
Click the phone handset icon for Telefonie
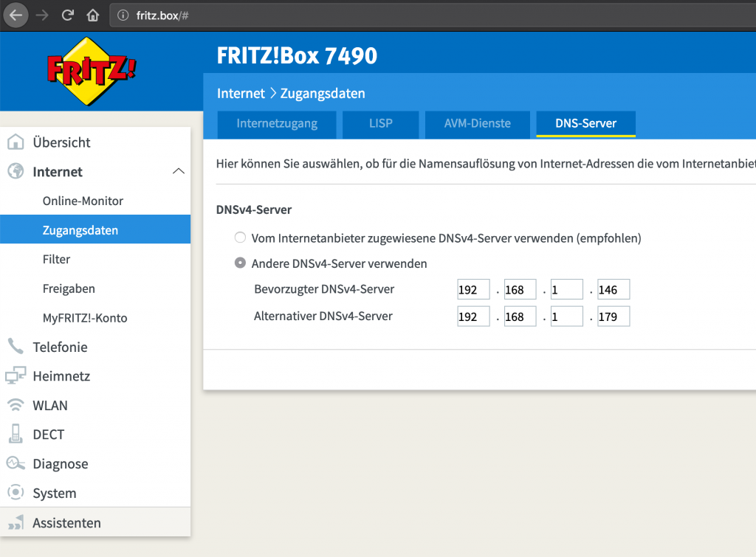pos(16,347)
